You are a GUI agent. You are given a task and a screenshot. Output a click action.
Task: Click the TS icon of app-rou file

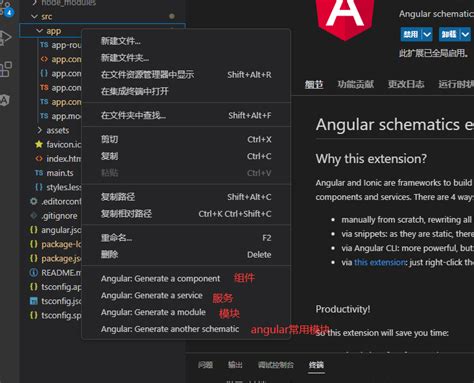pyautogui.click(x=44, y=45)
